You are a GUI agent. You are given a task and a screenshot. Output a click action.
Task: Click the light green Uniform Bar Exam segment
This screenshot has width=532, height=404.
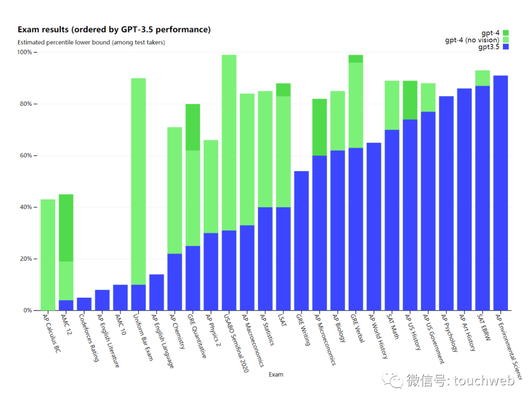coord(138,181)
